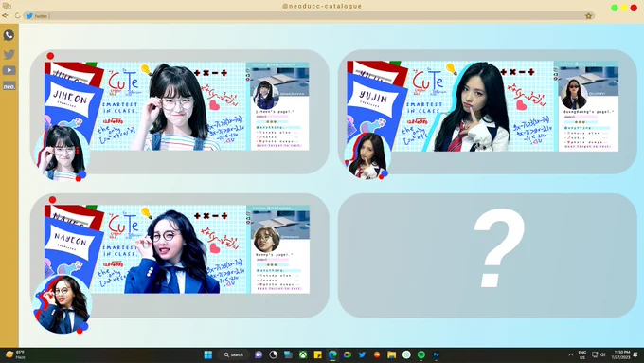This screenshot has width=644, height=363.
Task: Open the network and volume tray icons
Action: [599, 354]
